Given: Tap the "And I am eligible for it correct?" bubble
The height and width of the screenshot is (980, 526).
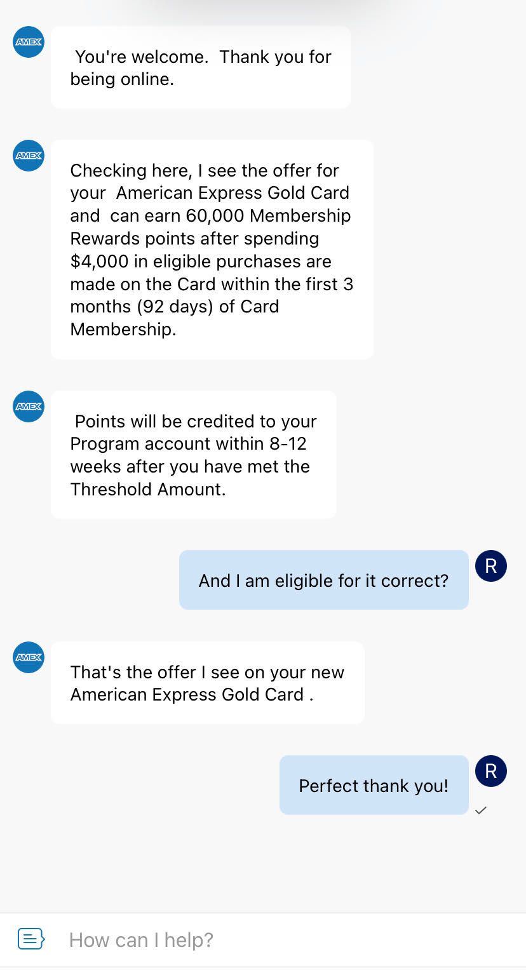Looking at the screenshot, I should tap(323, 581).
